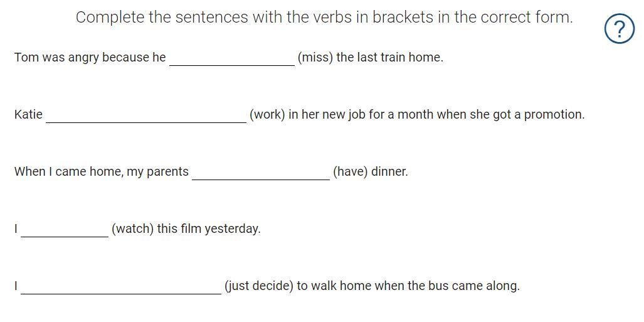Click the phrase "this film yesterday."
The image size is (644, 322).
pyautogui.click(x=209, y=229)
